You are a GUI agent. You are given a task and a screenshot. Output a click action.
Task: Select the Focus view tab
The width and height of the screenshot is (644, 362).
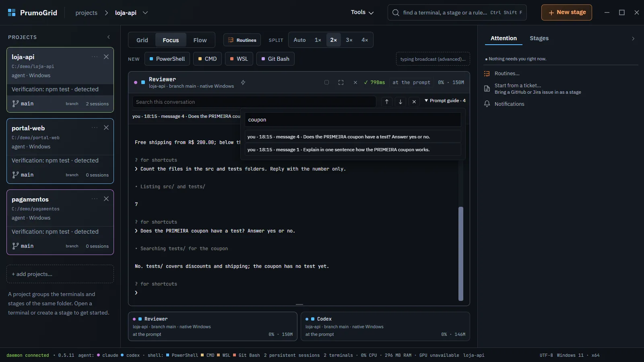coord(171,40)
